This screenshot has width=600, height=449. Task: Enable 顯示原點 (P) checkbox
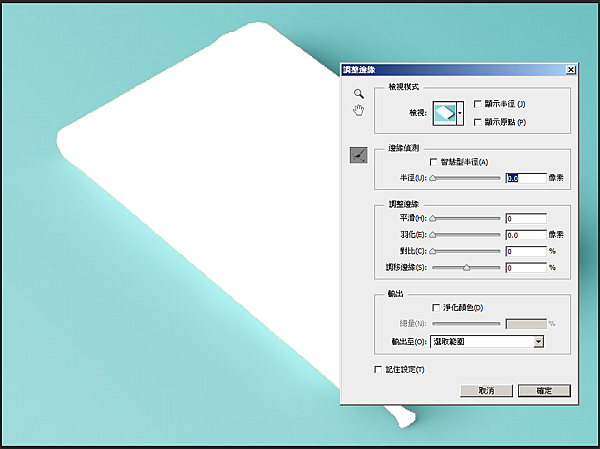click(478, 122)
